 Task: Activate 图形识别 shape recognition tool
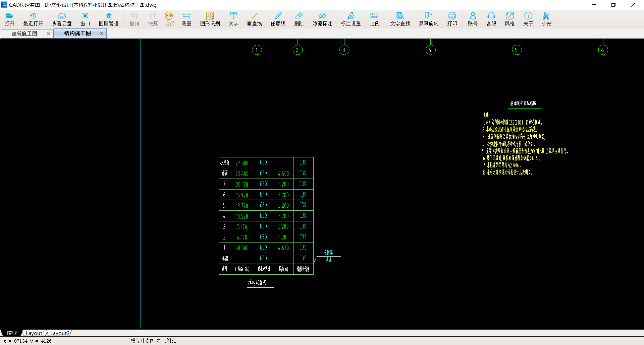[x=210, y=19]
